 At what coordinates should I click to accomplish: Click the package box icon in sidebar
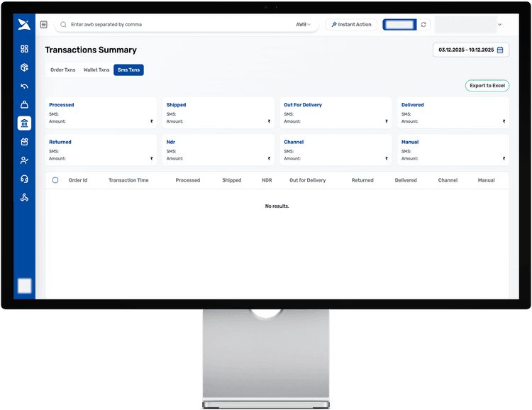pyautogui.click(x=24, y=67)
